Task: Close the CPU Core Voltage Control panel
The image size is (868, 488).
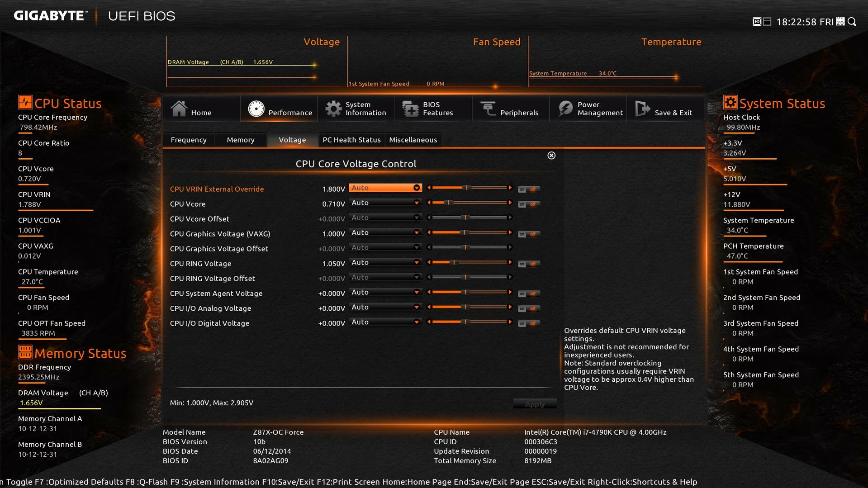Action: tap(551, 156)
